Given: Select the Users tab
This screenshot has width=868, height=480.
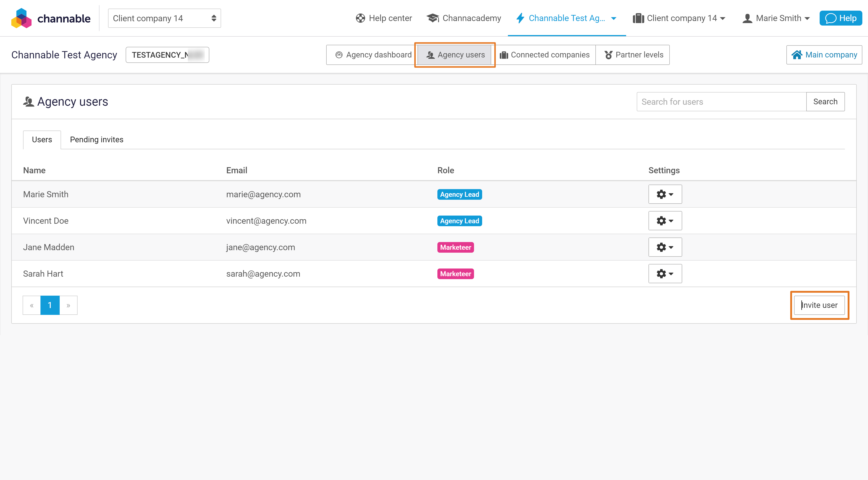Looking at the screenshot, I should 42,140.
